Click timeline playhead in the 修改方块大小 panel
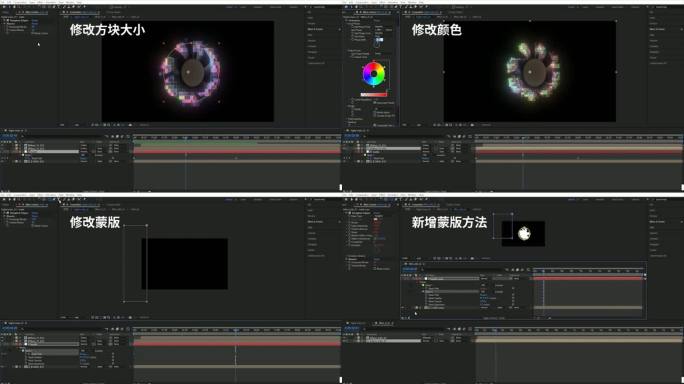Image resolution: width=684 pixels, height=384 pixels. (x=185, y=138)
